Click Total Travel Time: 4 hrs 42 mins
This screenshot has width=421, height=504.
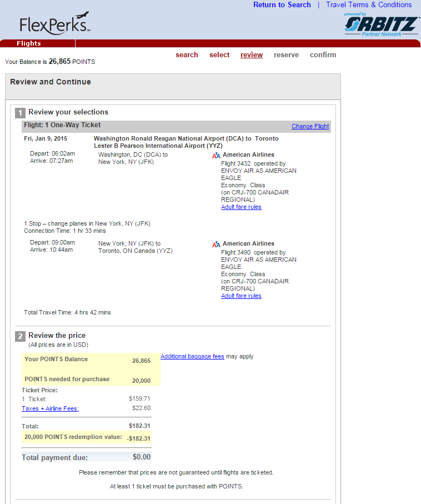click(67, 312)
